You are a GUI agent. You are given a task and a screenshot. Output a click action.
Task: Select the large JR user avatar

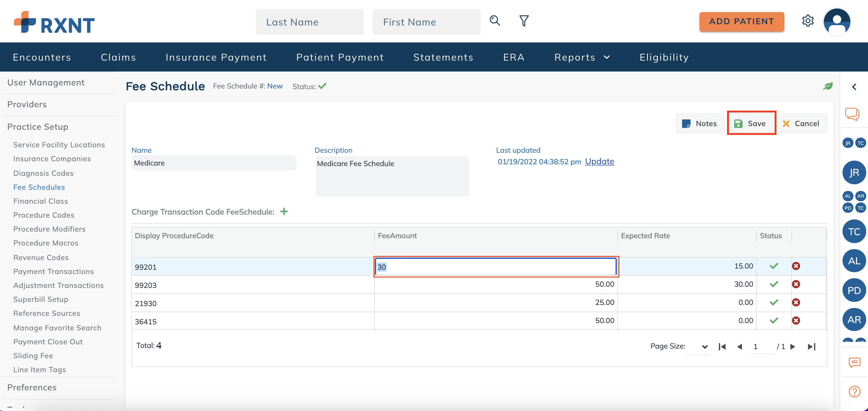pos(854,172)
